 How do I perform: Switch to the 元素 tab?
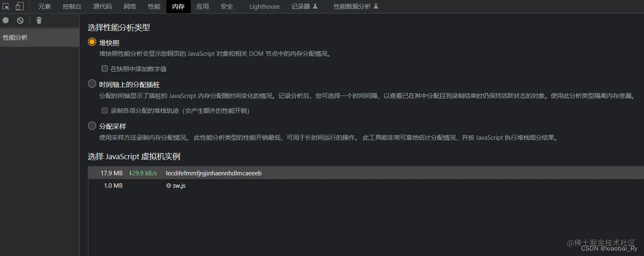[x=45, y=6]
